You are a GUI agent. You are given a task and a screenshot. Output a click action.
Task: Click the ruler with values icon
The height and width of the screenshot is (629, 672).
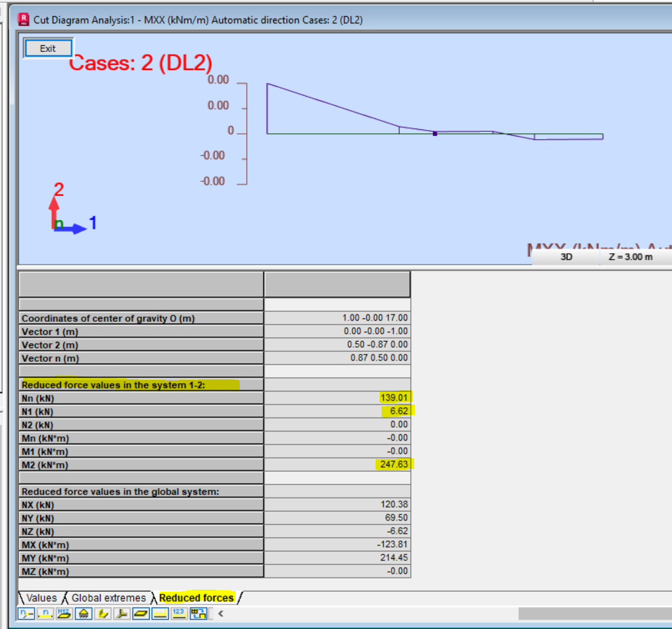[x=159, y=614]
